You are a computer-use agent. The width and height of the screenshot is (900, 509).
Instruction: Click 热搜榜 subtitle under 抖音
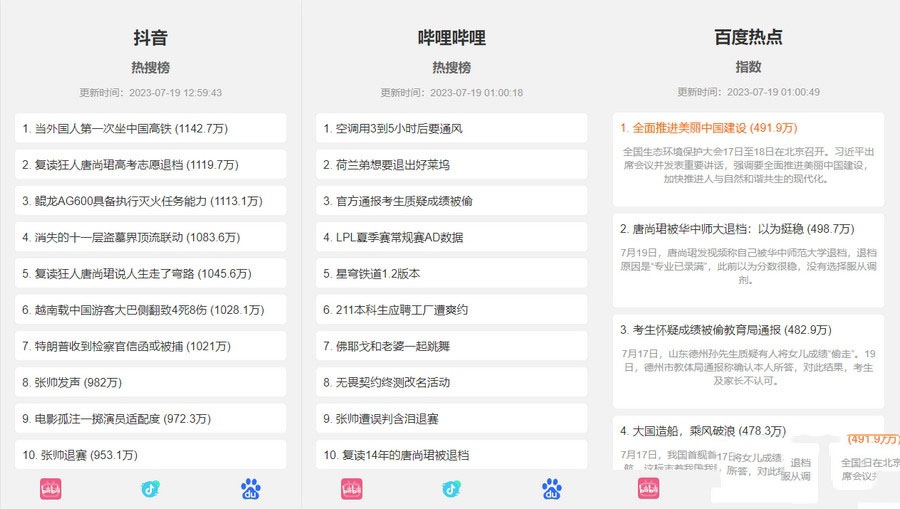(x=150, y=67)
